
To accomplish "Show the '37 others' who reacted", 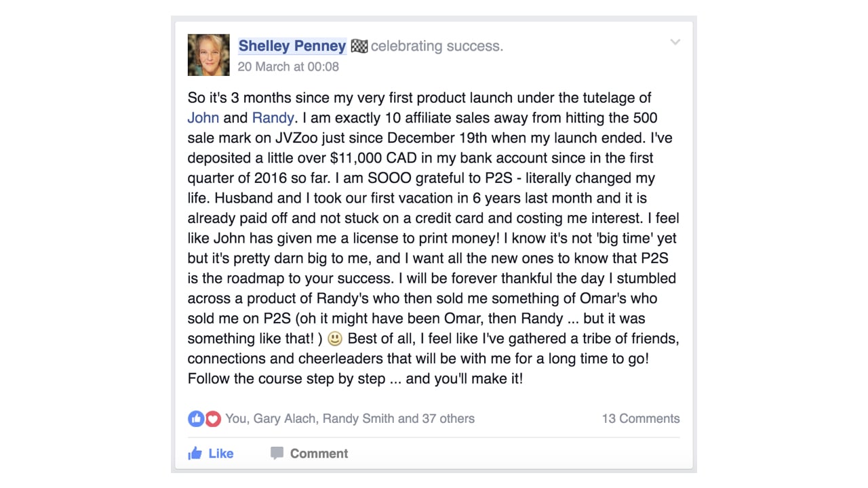I will pos(448,418).
